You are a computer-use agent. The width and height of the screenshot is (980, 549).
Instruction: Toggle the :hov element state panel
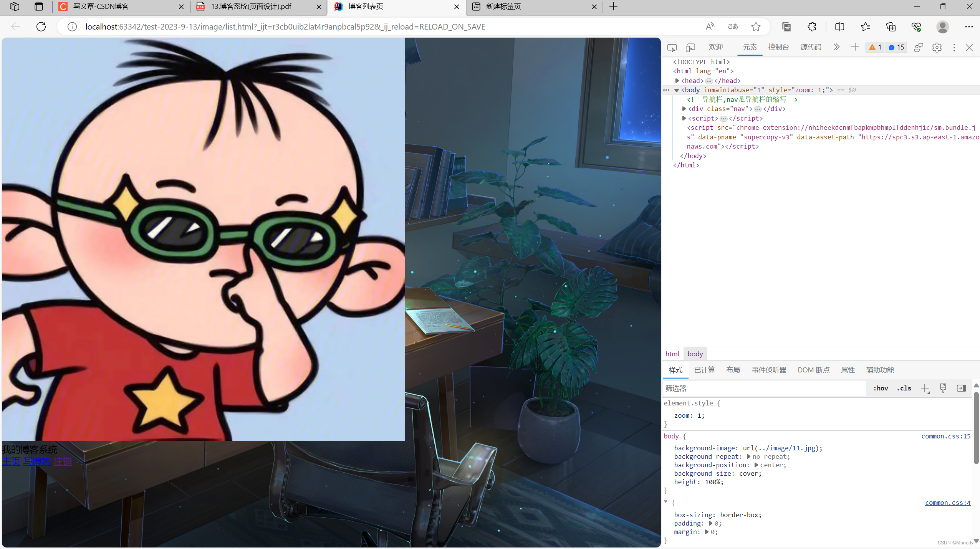tap(881, 388)
